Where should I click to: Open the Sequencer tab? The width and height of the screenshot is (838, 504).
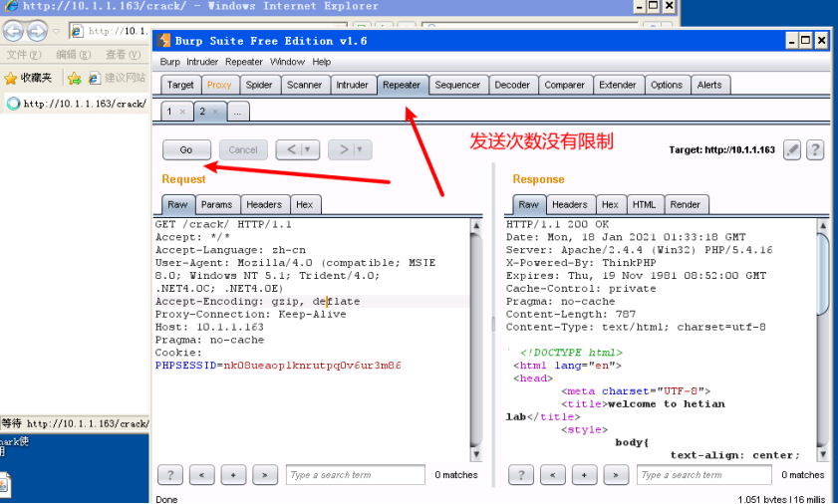pos(458,85)
